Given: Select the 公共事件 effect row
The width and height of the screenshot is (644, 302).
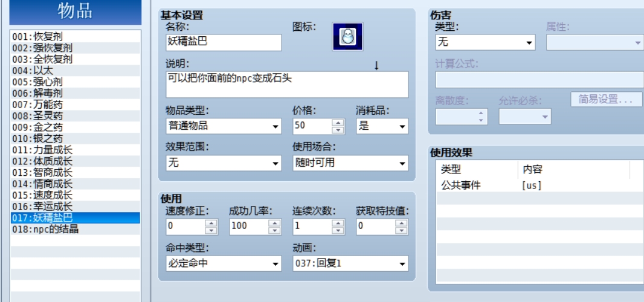Looking at the screenshot, I should pos(539,185).
